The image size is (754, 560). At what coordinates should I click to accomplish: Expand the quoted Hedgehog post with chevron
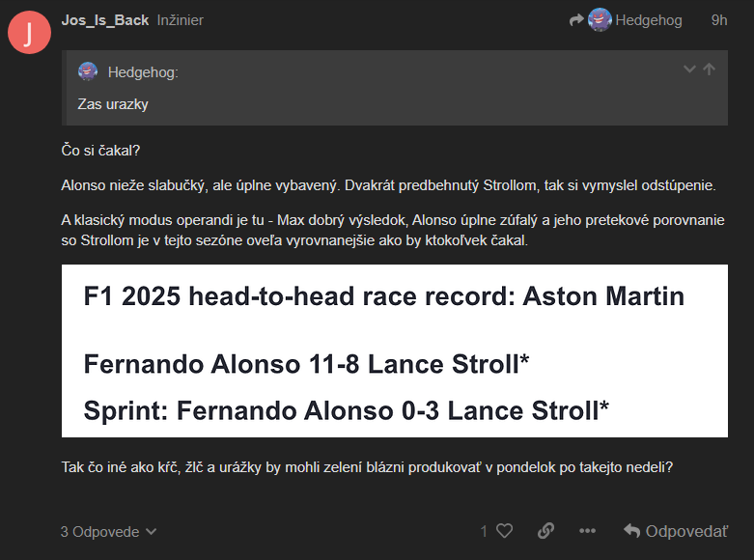pyautogui.click(x=689, y=70)
